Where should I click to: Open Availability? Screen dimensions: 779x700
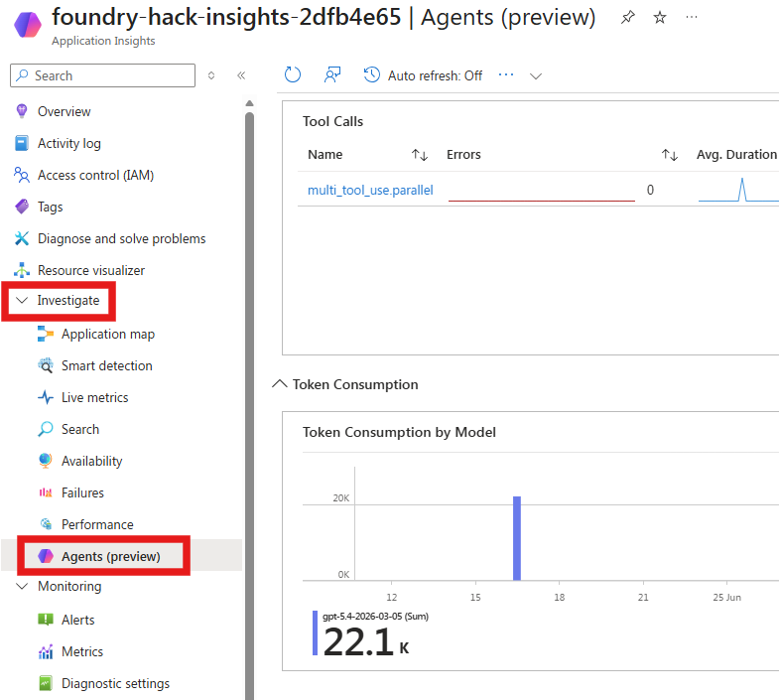[x=91, y=462]
